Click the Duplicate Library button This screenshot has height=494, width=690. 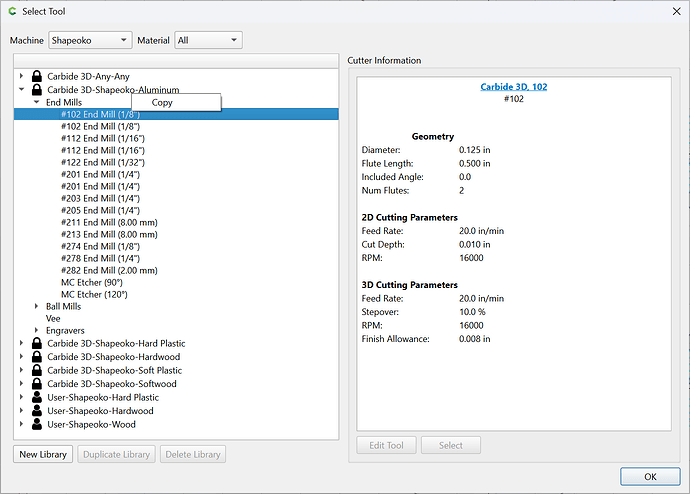tap(117, 454)
